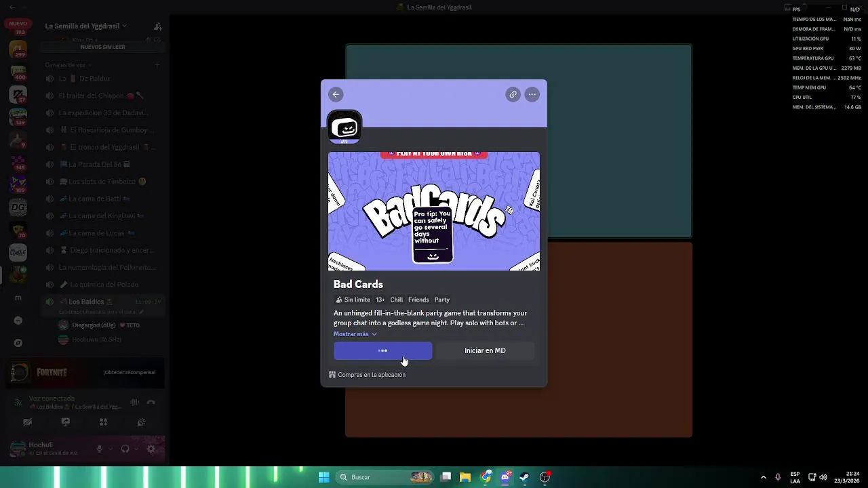This screenshot has width=868, height=488.
Task: Click Iniciar en MD button
Action: pos(485,350)
